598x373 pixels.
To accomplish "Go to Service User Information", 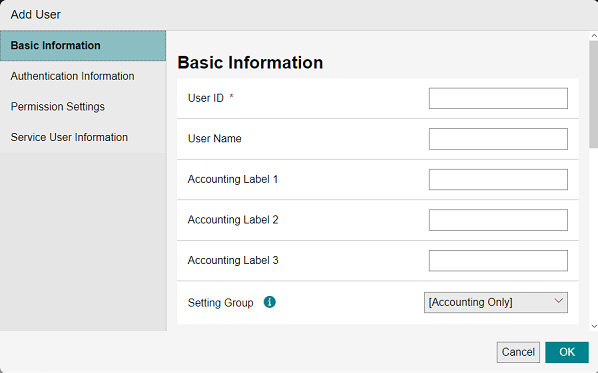I will coord(83,137).
